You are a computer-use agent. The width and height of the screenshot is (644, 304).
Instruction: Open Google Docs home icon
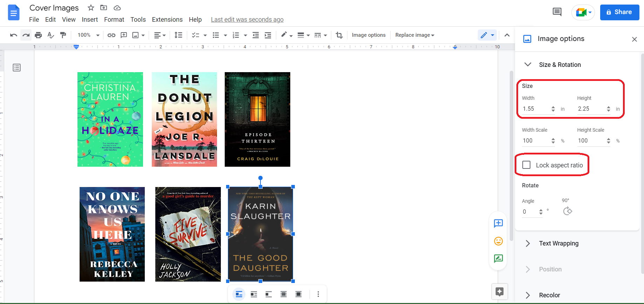(x=14, y=13)
